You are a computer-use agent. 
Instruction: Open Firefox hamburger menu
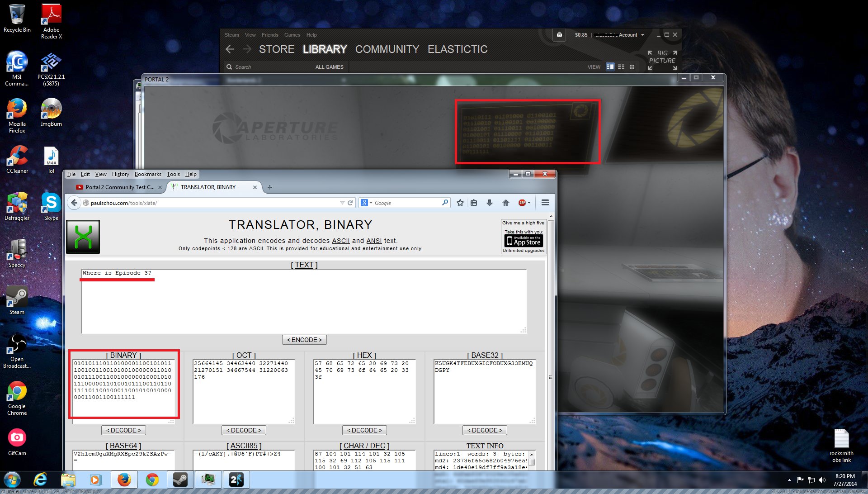[x=545, y=203]
